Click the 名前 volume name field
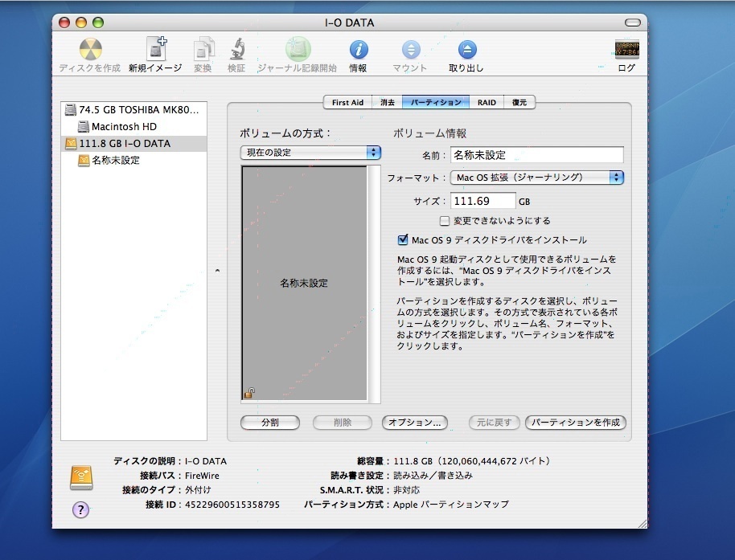This screenshot has width=735, height=560. click(x=536, y=155)
